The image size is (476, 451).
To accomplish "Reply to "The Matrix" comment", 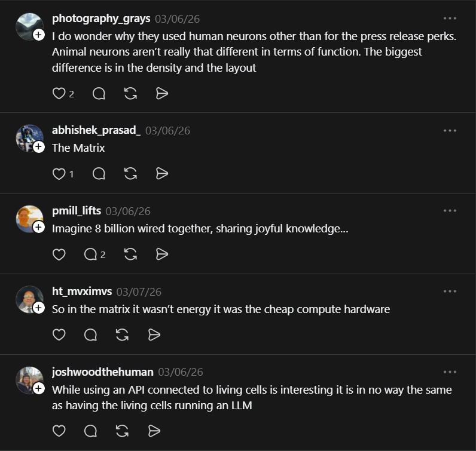I will pyautogui.click(x=99, y=174).
